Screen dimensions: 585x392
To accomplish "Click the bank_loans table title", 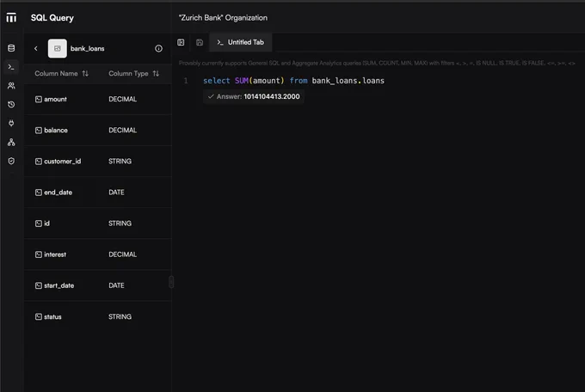I will click(87, 48).
